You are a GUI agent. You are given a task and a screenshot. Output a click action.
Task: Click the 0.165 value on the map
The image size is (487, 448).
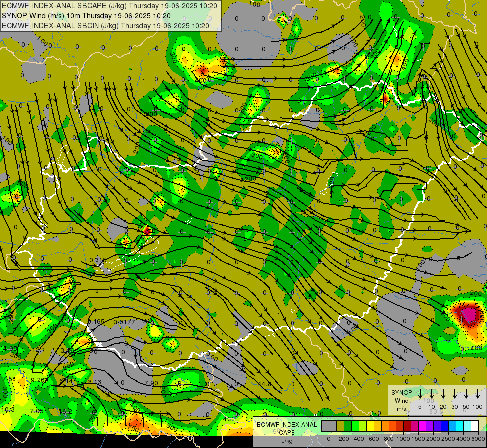click(x=96, y=321)
